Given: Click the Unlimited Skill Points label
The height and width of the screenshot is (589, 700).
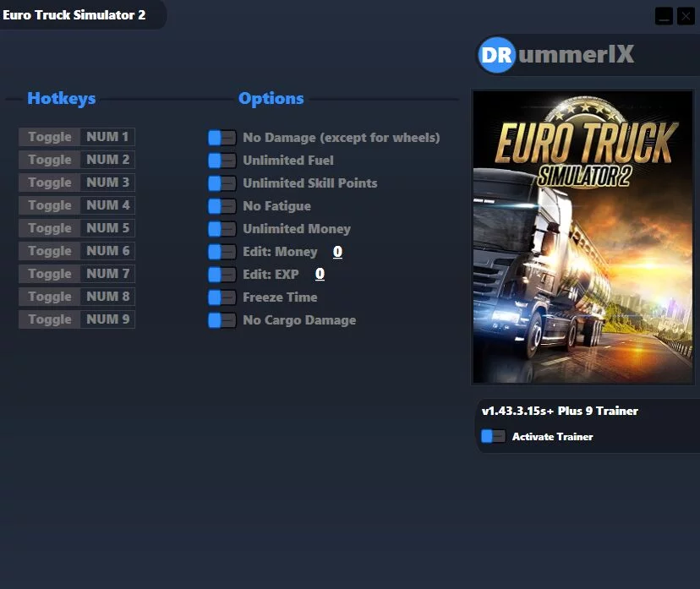Looking at the screenshot, I should [309, 183].
